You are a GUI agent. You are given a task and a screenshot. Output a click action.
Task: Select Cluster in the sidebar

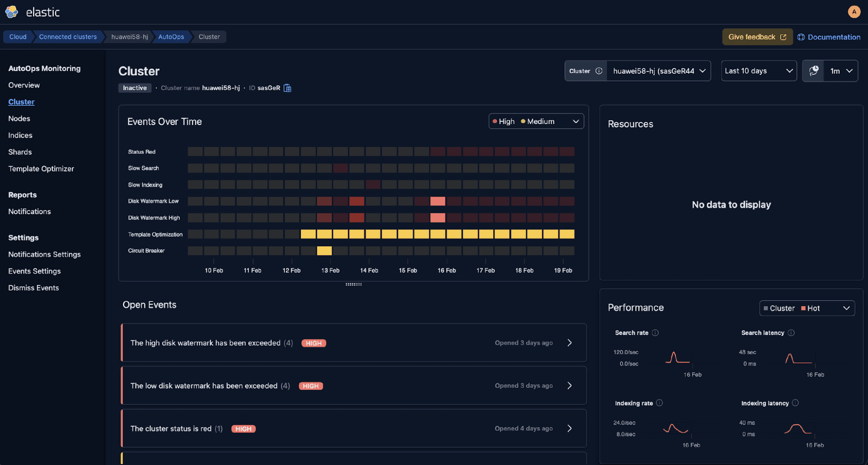21,102
